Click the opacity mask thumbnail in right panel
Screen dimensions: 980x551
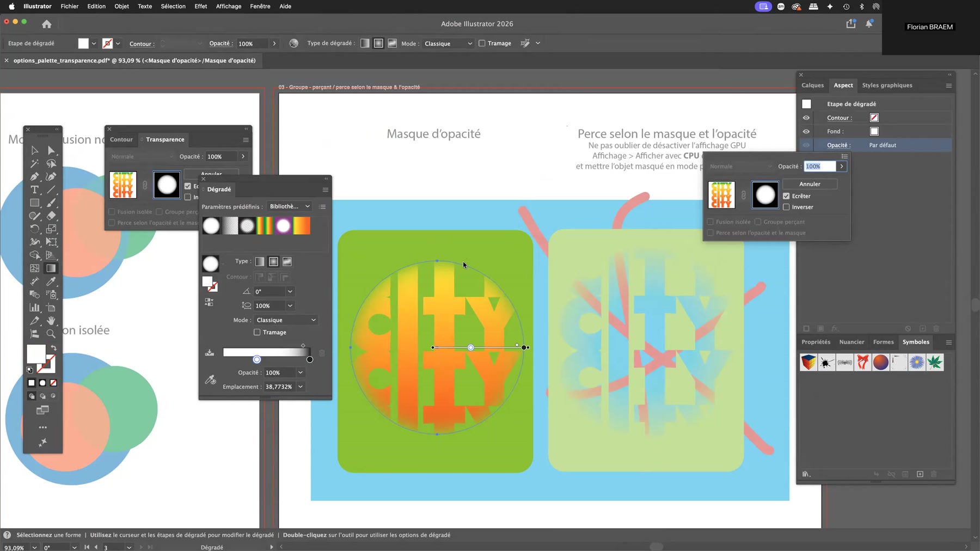coord(765,195)
